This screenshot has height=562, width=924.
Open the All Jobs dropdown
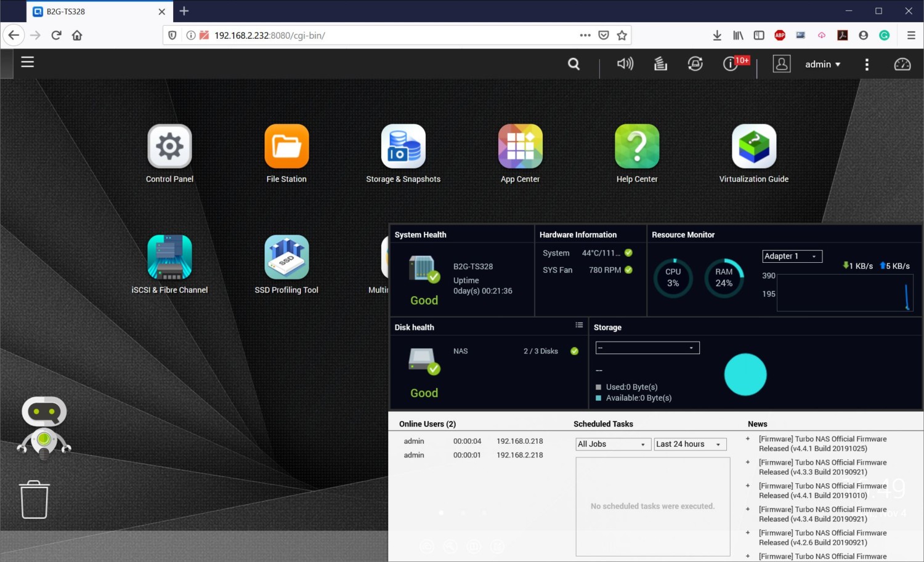pyautogui.click(x=613, y=444)
